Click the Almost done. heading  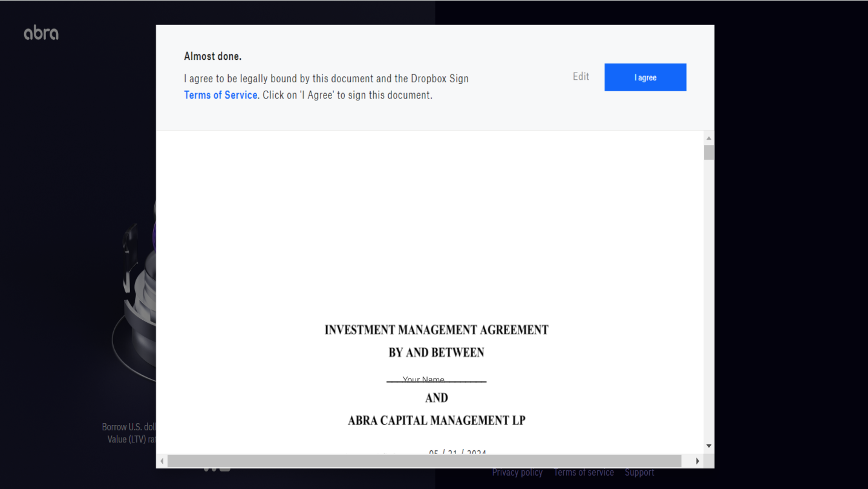coord(212,56)
